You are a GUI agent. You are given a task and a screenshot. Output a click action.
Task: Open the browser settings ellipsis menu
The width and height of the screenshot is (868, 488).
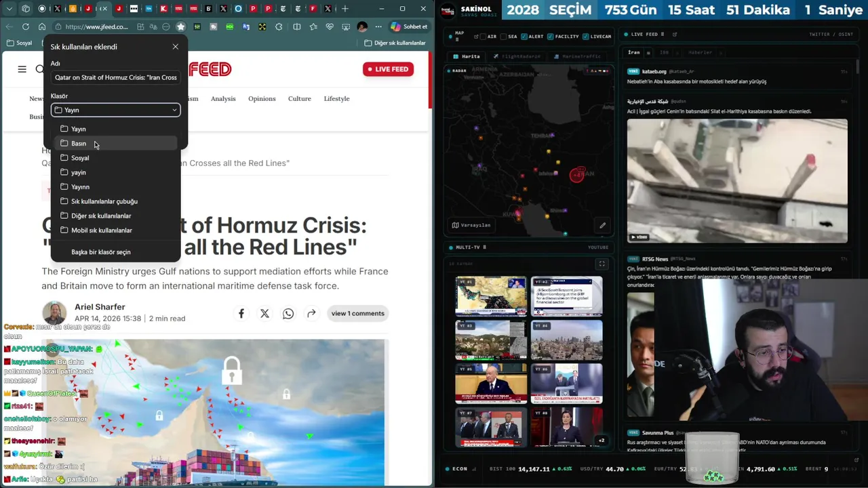[x=377, y=26]
